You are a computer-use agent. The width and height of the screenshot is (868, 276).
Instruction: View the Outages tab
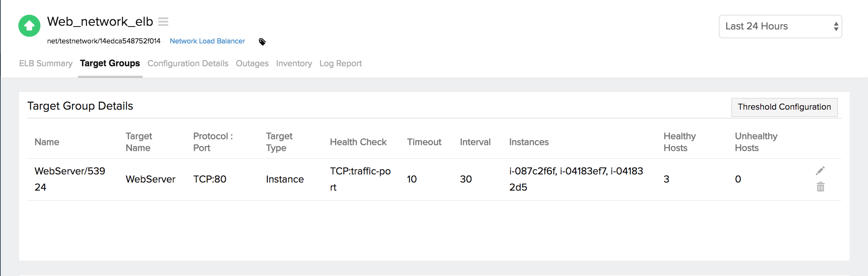click(252, 63)
